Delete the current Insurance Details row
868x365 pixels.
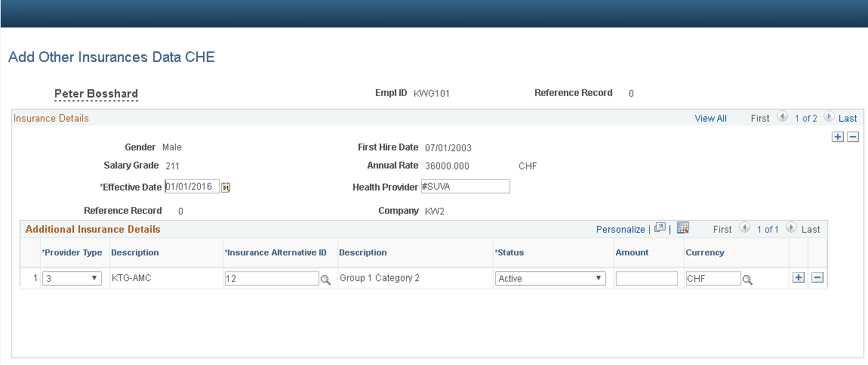pyautogui.click(x=853, y=137)
